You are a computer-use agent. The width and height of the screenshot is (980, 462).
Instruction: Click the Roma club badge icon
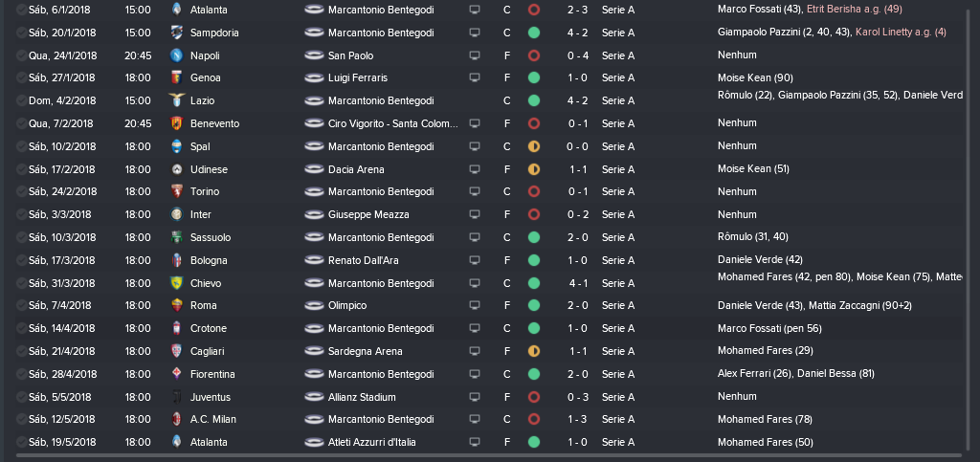[176, 306]
